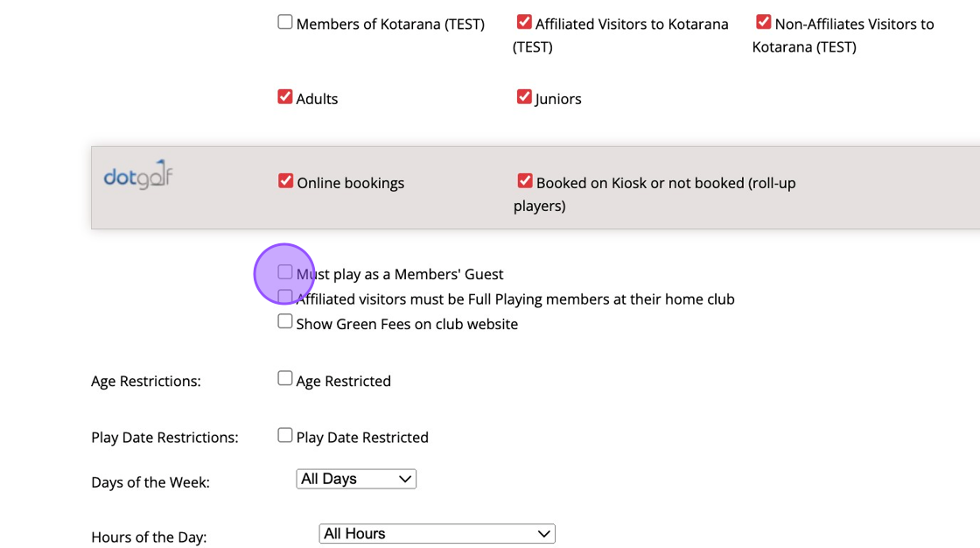
Task: Uncheck Affiliated Visitors to Kotarana (TEST) checkbox
Action: point(524,23)
